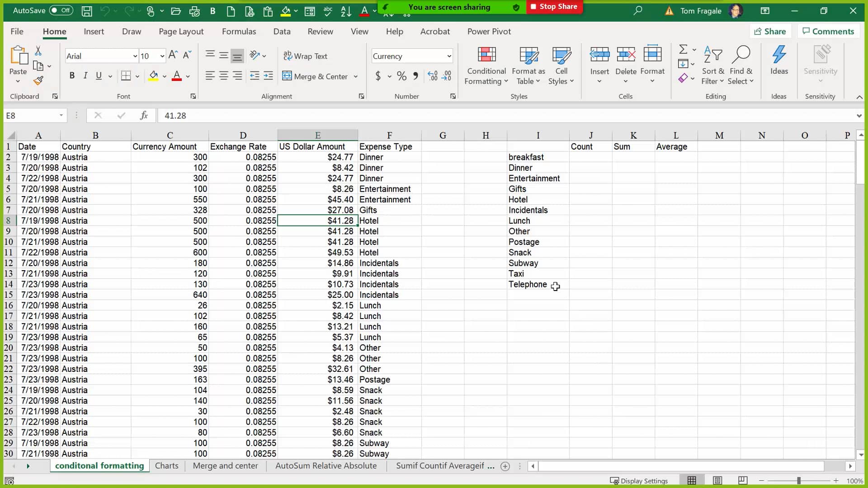Expand the font color dropdown arrow
Viewport: 868px width, 488px height.
coord(188,76)
